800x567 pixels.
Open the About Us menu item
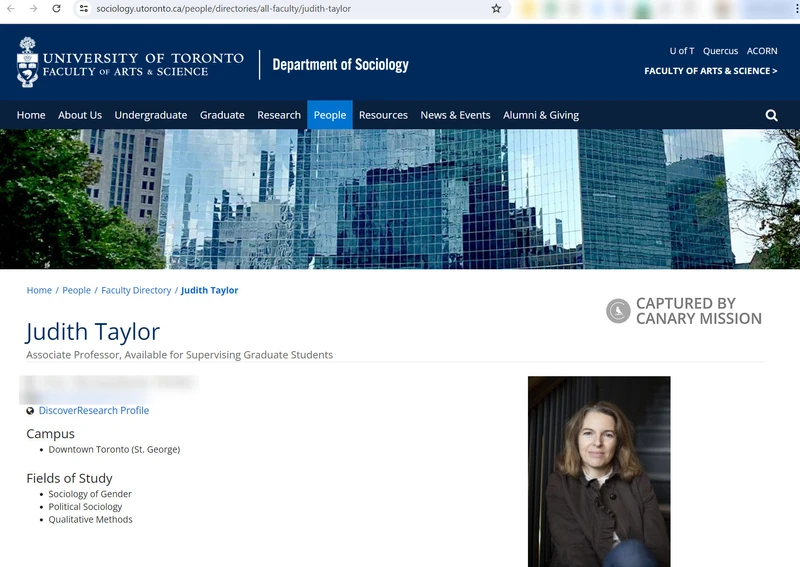[x=80, y=115]
